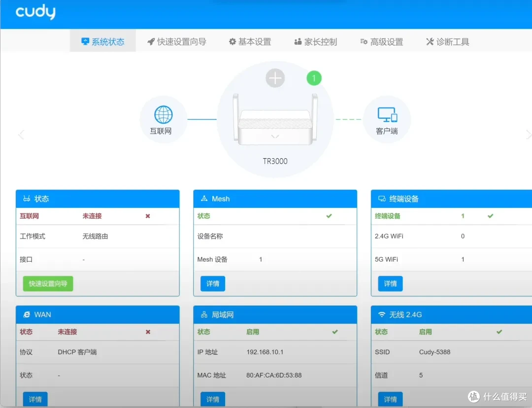This screenshot has width=532, height=408.
Task: Click the left carousel arrow
Action: 21,135
